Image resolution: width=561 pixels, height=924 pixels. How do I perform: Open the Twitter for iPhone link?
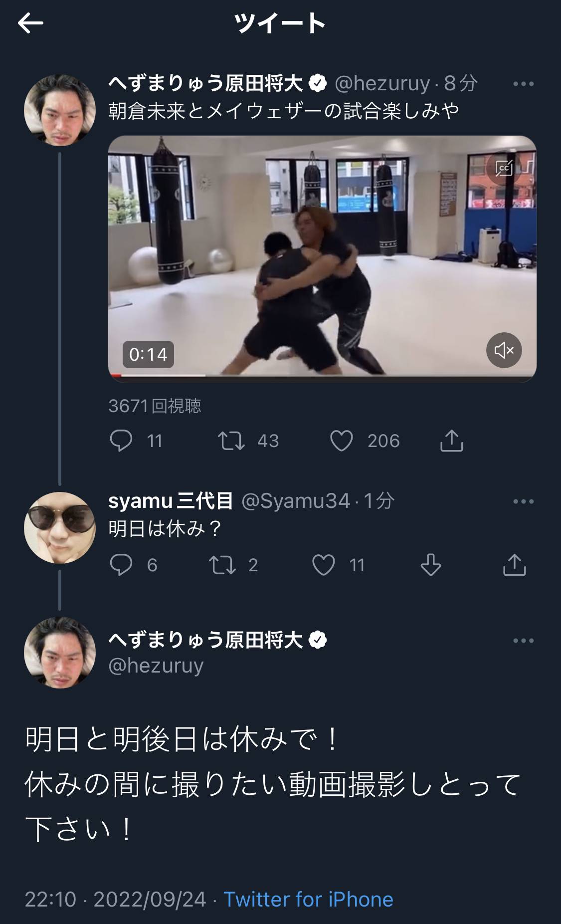[x=308, y=899]
